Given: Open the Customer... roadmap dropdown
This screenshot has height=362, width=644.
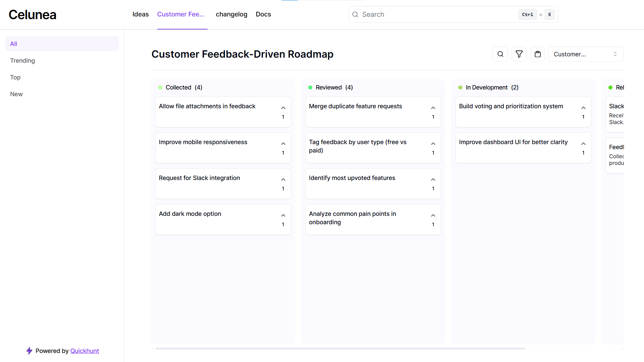Looking at the screenshot, I should (586, 54).
